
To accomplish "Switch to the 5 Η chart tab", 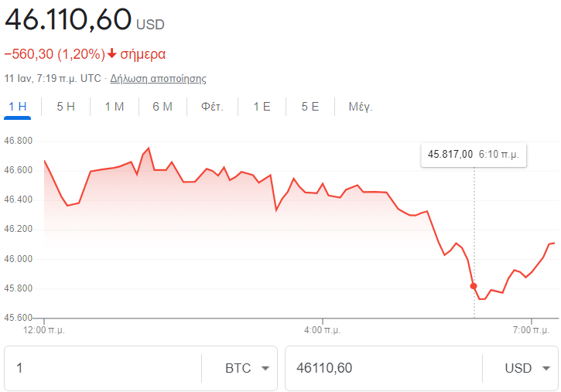I will (66, 107).
